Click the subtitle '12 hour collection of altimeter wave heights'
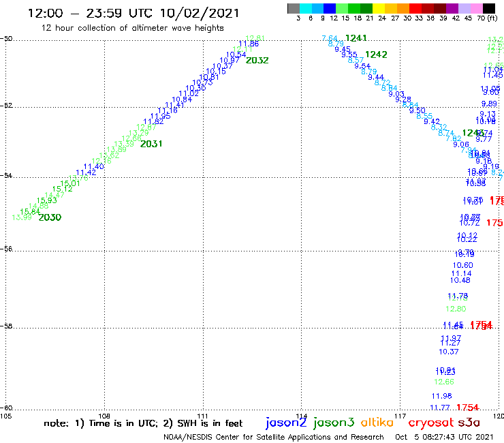504x443 pixels. click(132, 28)
